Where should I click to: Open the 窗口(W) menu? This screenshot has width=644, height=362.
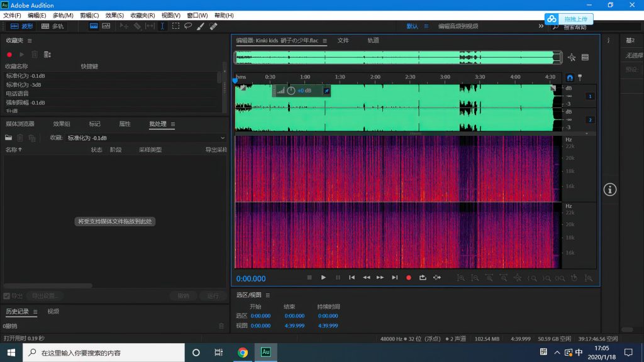pos(197,15)
